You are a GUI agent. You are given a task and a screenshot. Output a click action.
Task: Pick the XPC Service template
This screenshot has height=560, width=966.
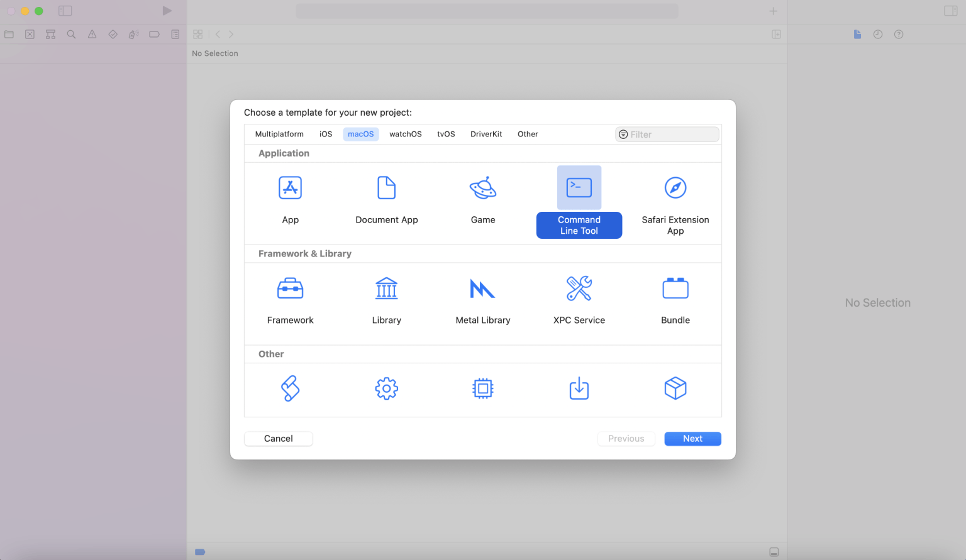[x=579, y=300]
